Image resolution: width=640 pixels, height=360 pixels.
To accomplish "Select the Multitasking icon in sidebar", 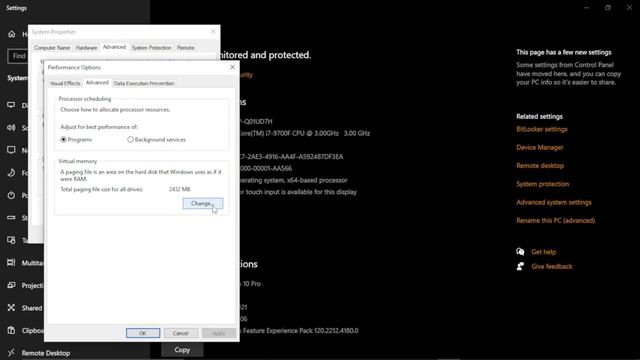I will click(x=11, y=262).
